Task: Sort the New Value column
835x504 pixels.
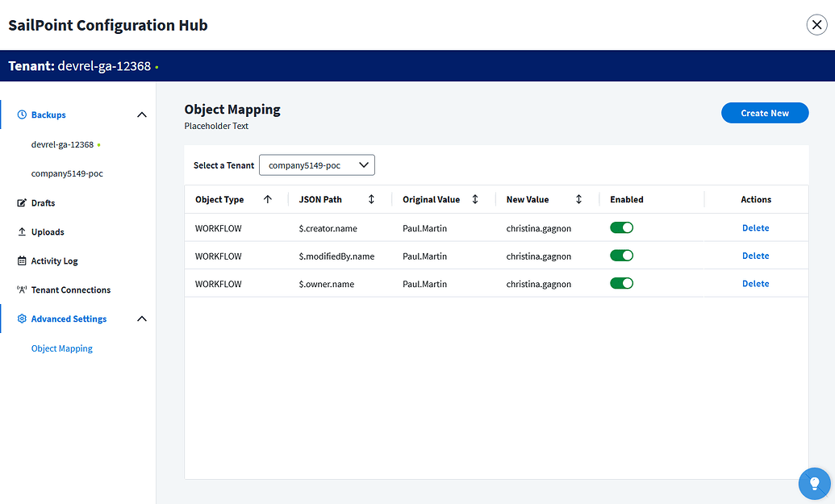Action: [578, 198]
